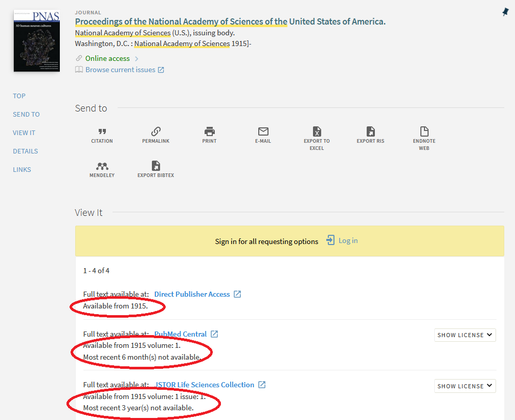Viewport: 515px width, 420px height.
Task: Click the pin record icon
Action: pos(505,12)
